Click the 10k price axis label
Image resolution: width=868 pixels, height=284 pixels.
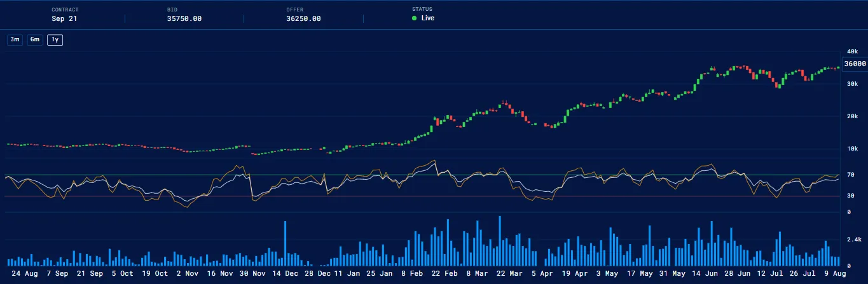pos(853,149)
